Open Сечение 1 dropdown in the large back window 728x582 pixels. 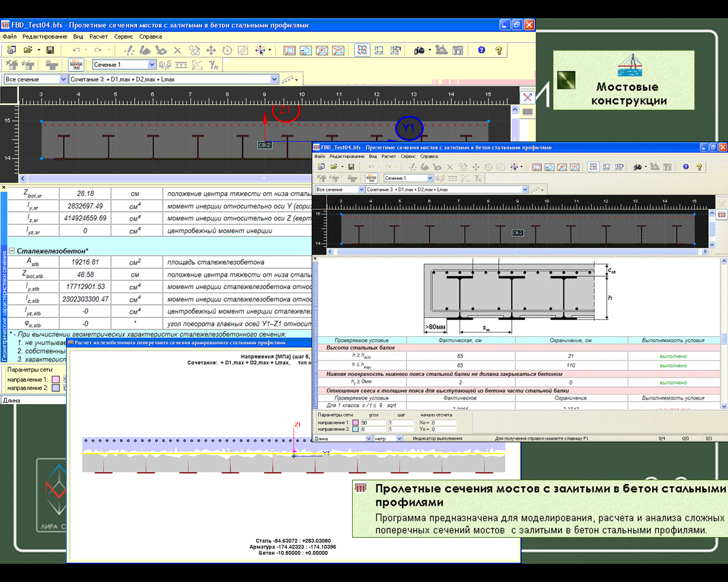click(151, 65)
